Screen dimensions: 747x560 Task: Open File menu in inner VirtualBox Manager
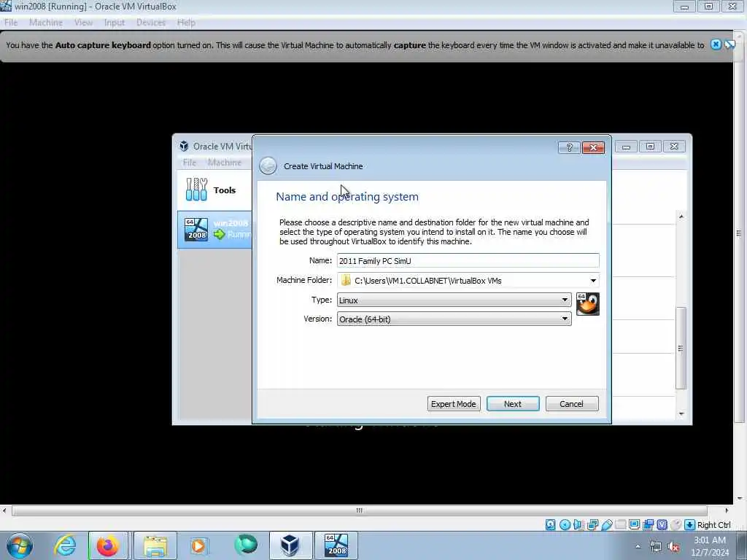click(x=190, y=163)
